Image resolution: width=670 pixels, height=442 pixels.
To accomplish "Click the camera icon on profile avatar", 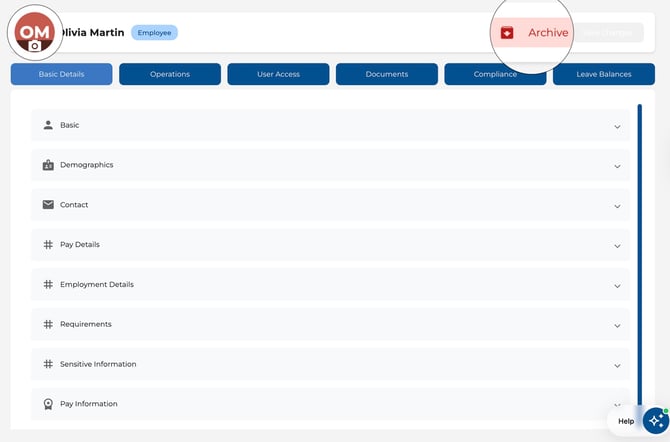I will [x=35, y=46].
